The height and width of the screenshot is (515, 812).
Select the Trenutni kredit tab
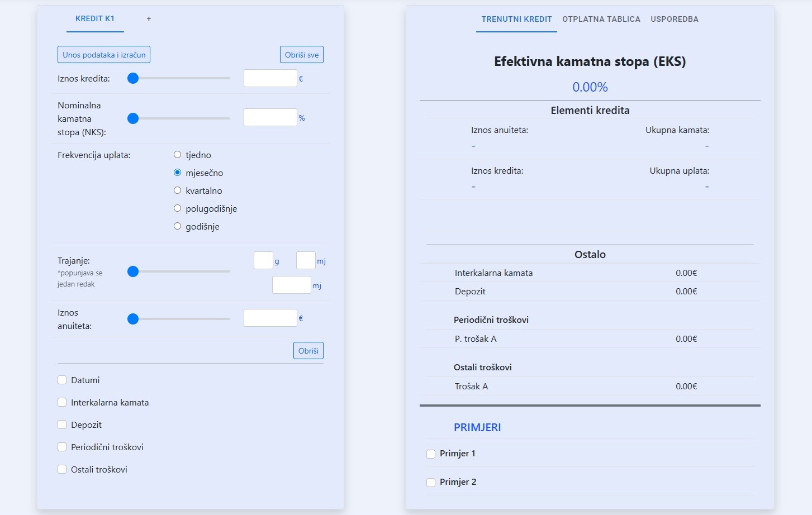pos(516,19)
